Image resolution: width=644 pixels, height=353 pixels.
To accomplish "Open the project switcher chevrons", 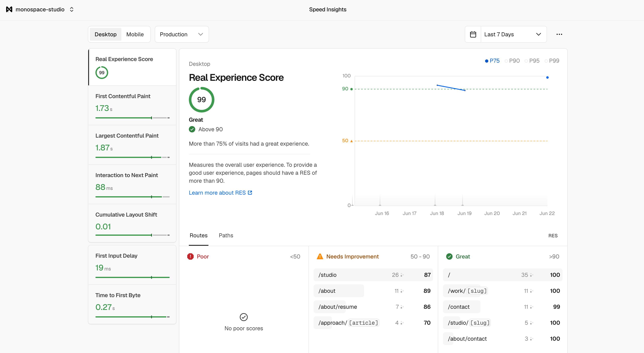I will (x=71, y=10).
